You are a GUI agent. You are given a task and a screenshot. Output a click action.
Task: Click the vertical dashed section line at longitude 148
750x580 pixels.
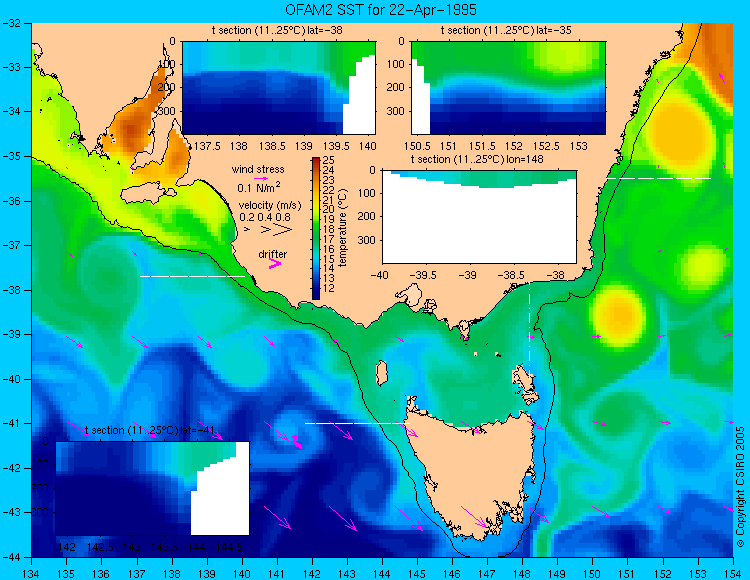[x=529, y=330]
